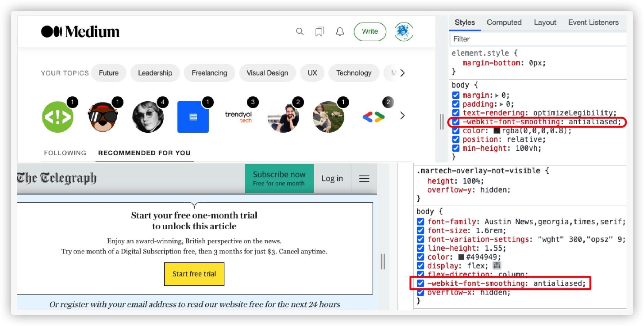The image size is (644, 326).
Task: Open Medium search magnifier icon
Action: point(300,32)
